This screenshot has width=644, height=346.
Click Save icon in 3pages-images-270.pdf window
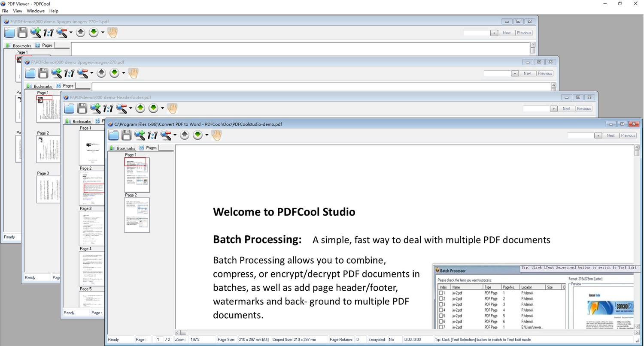point(43,73)
